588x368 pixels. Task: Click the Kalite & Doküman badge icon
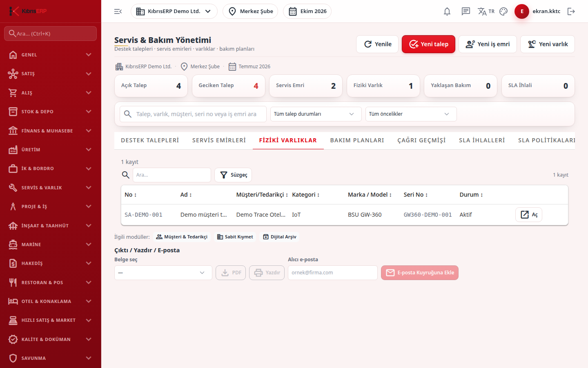pyautogui.click(x=13, y=339)
